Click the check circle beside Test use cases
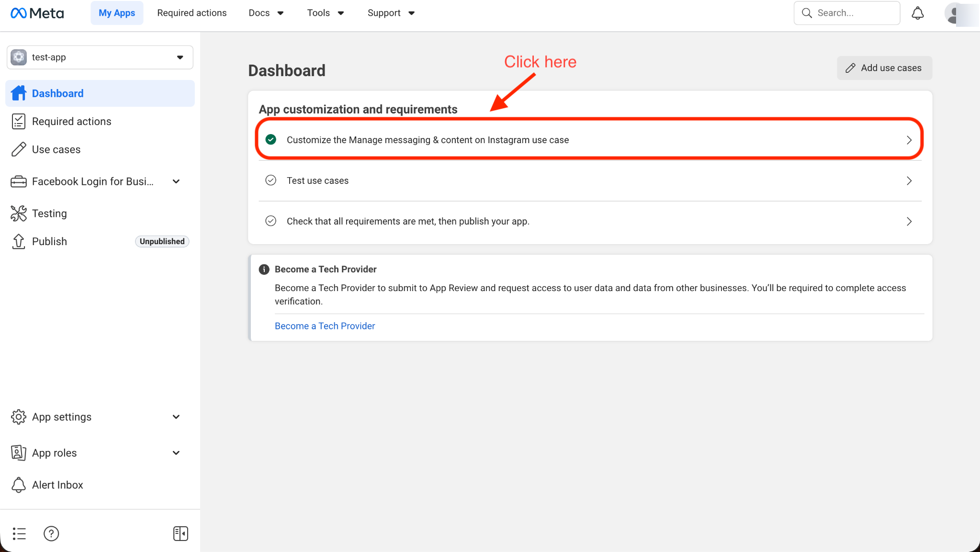This screenshot has width=980, height=552. click(271, 180)
